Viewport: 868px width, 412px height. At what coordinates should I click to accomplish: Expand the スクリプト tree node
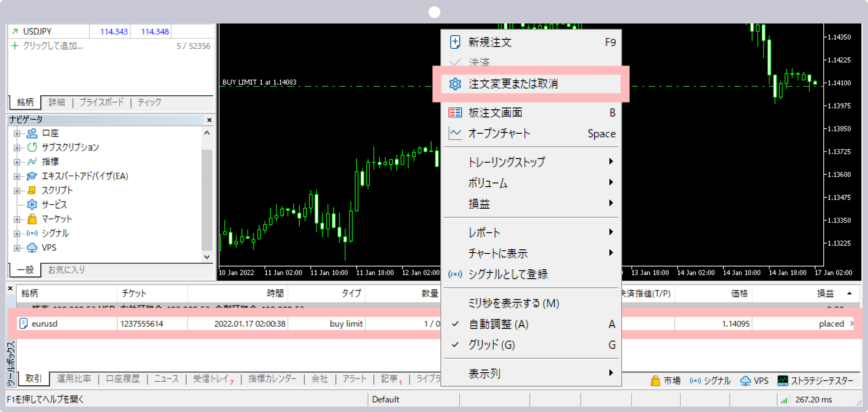(17, 191)
